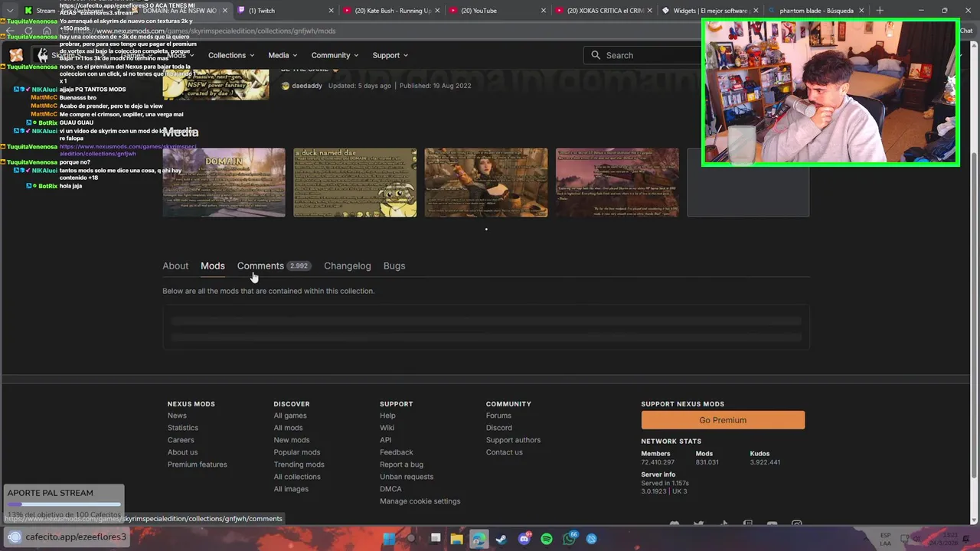Viewport: 980px width, 551px height.
Task: Switch to the About tab
Action: 175,266
